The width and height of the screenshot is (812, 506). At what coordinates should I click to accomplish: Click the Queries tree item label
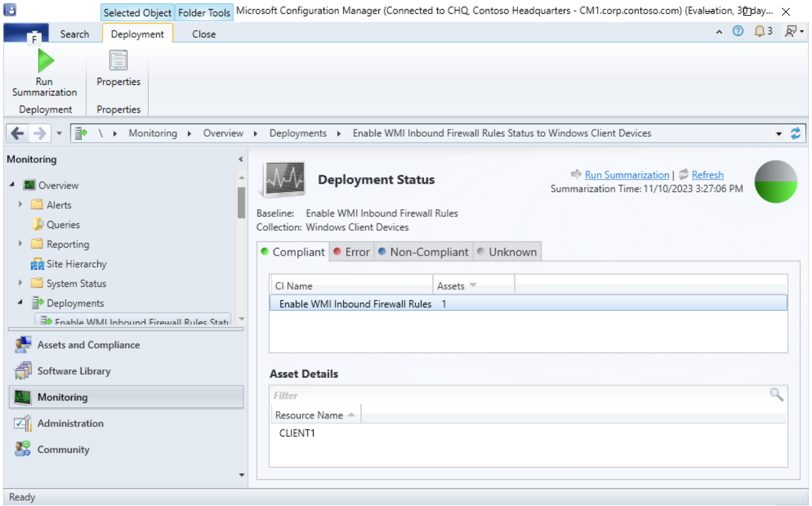[x=63, y=225]
